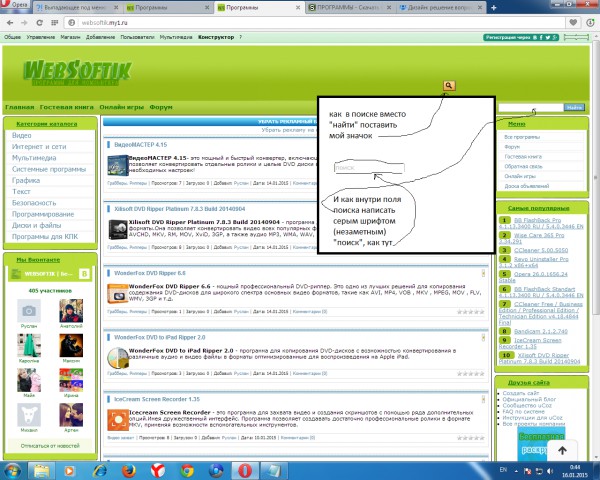Open Windows Start menu
The width and height of the screenshot is (600, 480).
[13, 471]
